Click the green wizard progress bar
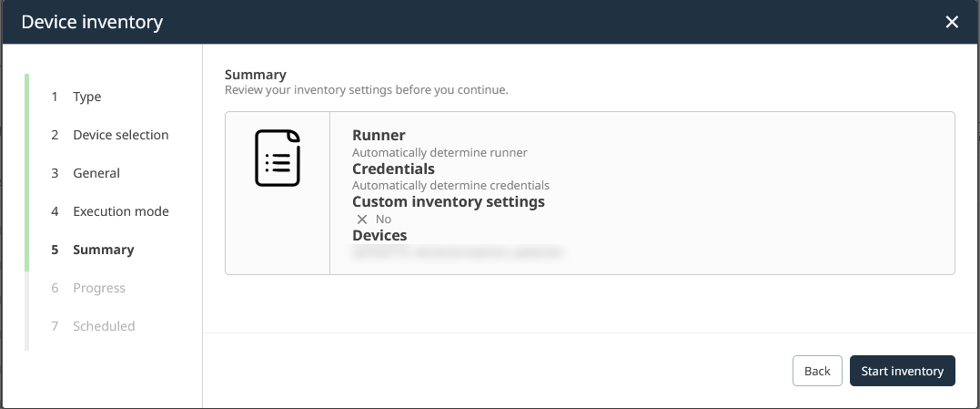This screenshot has height=409, width=980. (x=27, y=173)
